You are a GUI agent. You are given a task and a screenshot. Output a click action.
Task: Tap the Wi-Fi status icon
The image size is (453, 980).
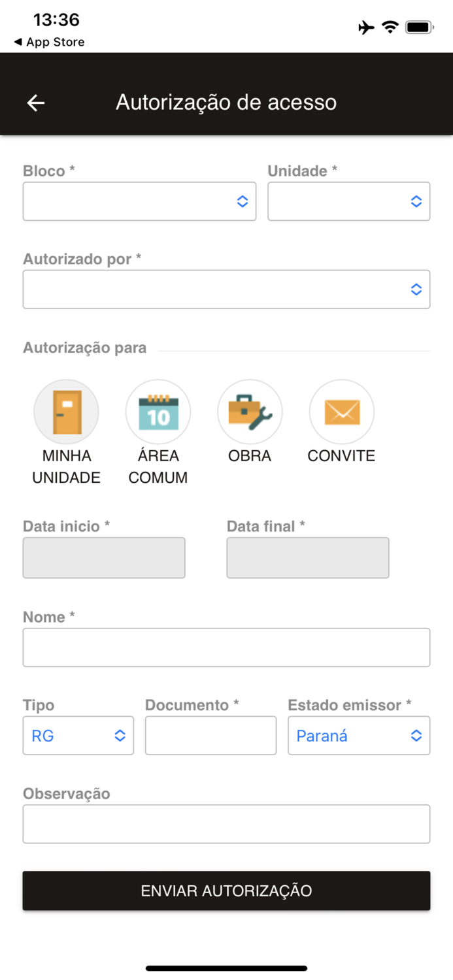pyautogui.click(x=390, y=27)
